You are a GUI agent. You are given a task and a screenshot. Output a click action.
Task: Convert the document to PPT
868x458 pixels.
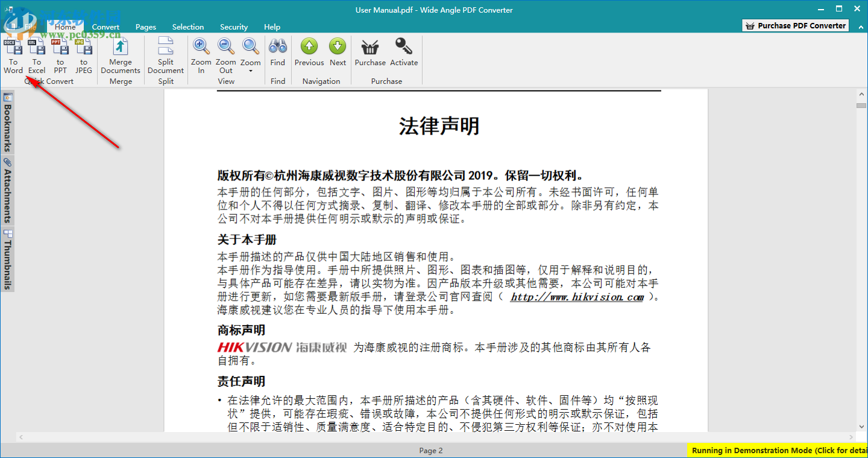pyautogui.click(x=60, y=57)
